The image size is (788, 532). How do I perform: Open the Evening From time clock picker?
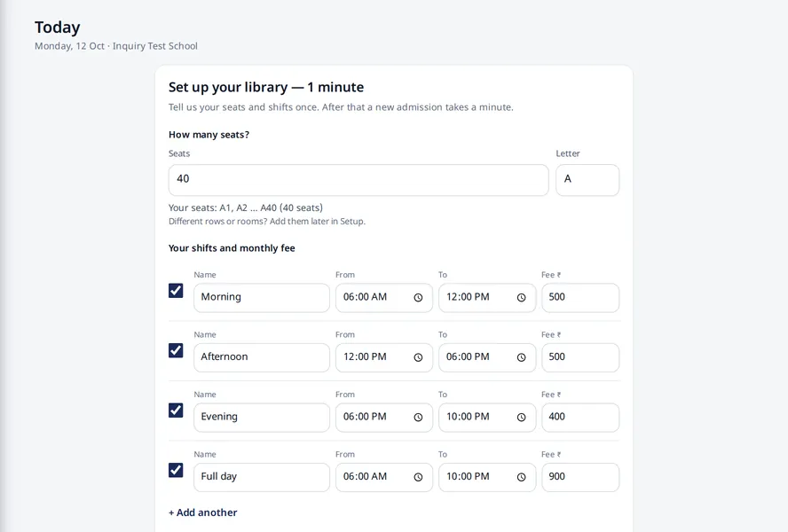(x=418, y=418)
